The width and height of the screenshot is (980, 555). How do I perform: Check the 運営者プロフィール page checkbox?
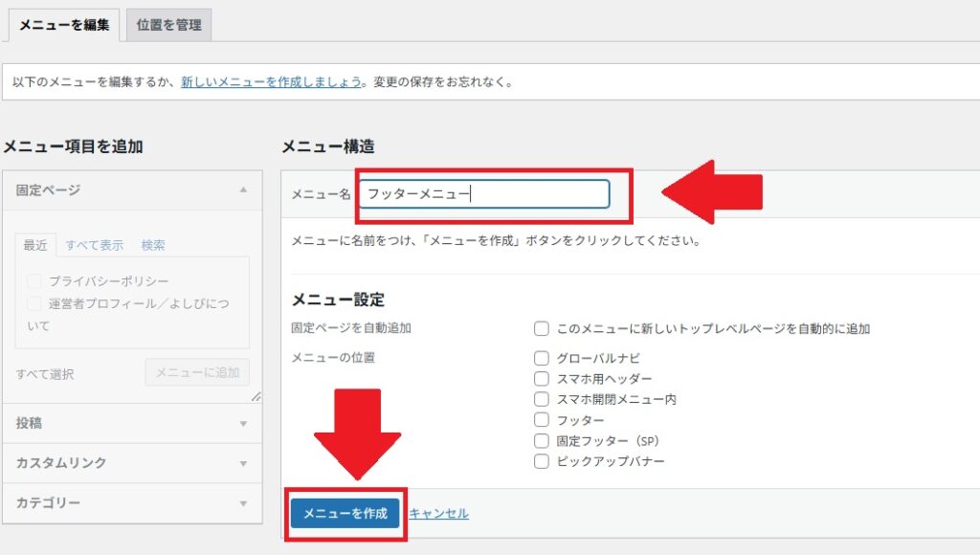[34, 303]
